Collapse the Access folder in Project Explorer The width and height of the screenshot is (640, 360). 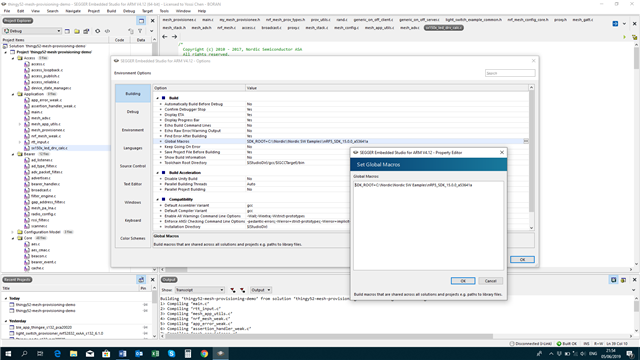pyautogui.click(x=13, y=58)
